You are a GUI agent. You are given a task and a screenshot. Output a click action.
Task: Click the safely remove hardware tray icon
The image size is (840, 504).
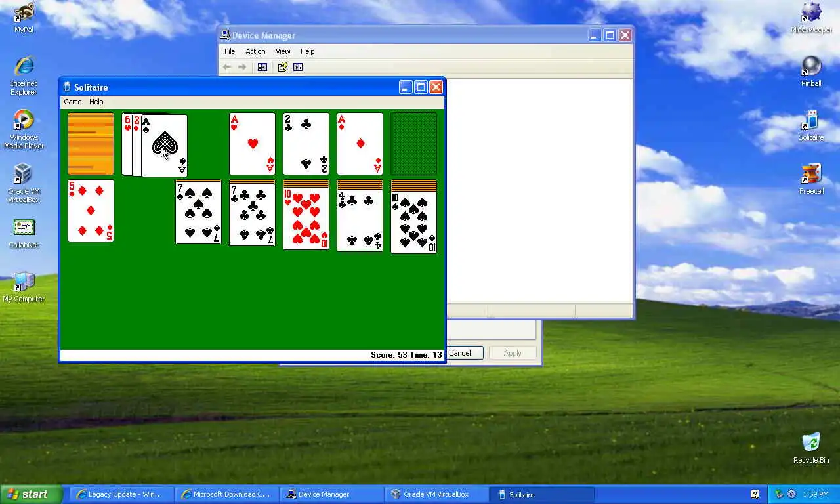[779, 494]
